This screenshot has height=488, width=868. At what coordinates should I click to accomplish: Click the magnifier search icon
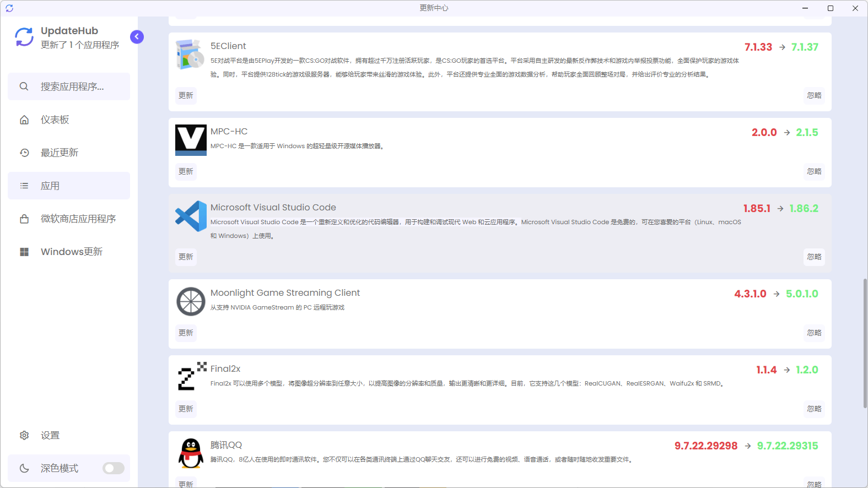pos(24,86)
